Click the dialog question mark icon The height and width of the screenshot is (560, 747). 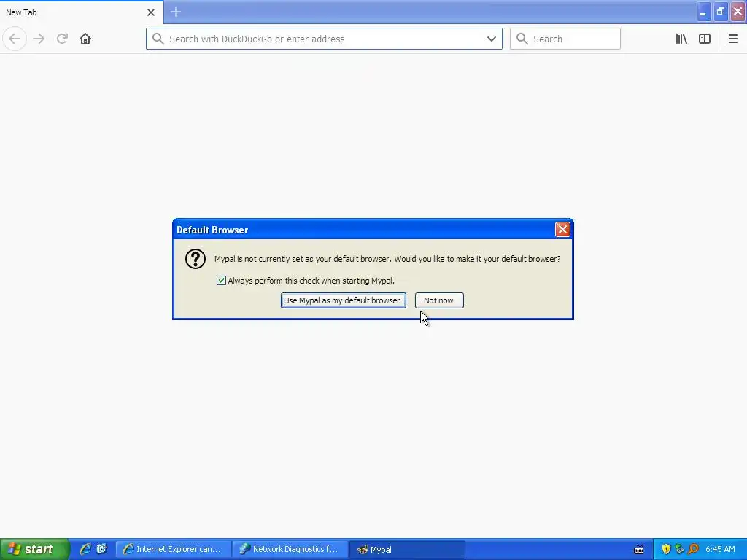196,259
